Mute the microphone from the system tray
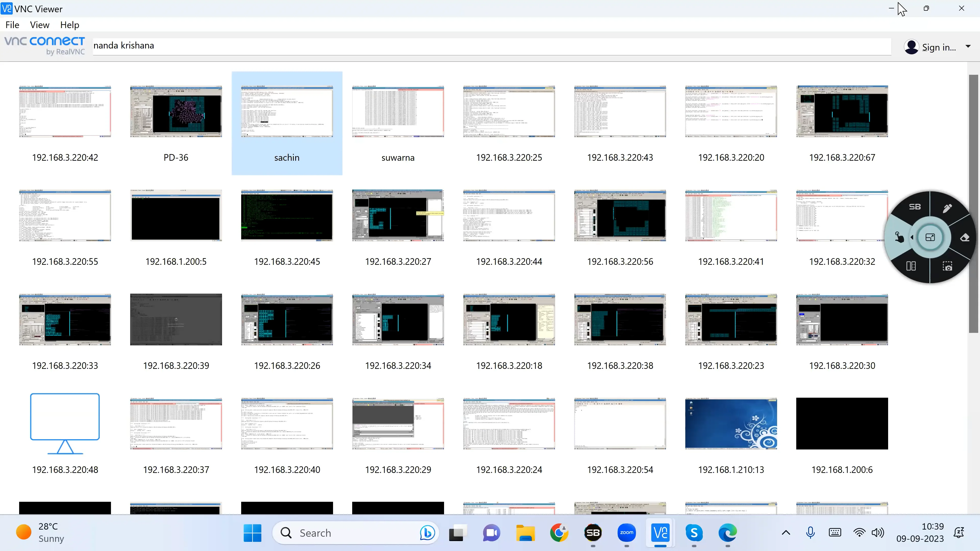 [x=811, y=533]
